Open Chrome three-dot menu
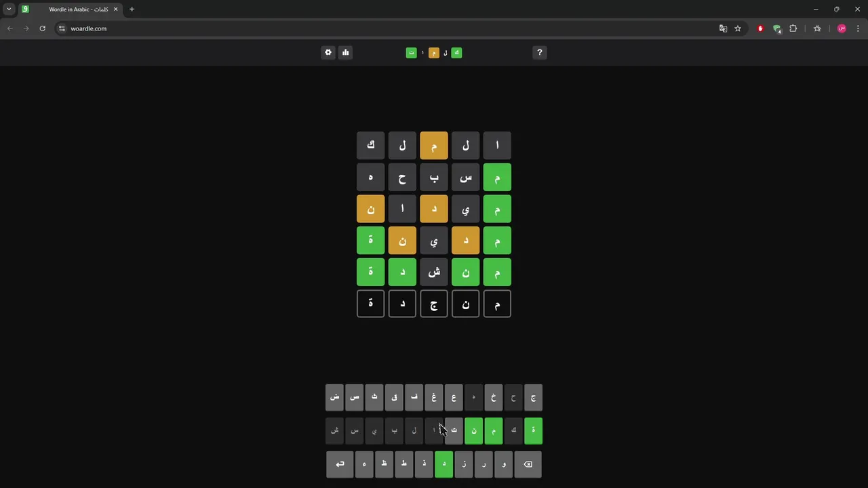868x488 pixels. pyautogui.click(x=858, y=28)
